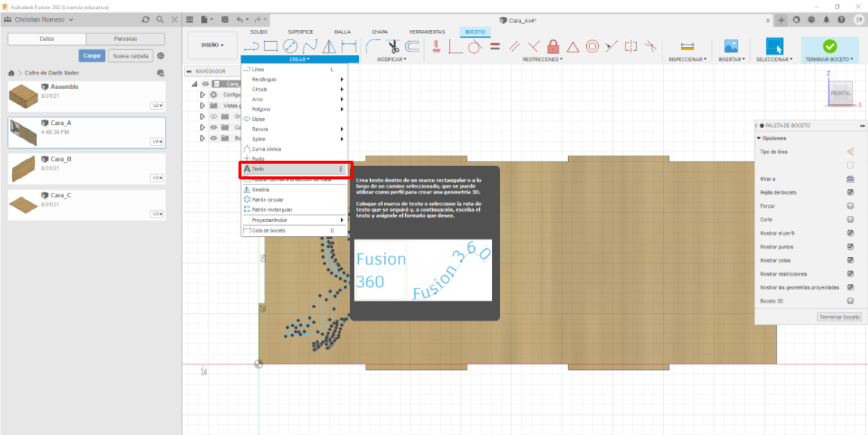Open the notifications bell
This screenshot has height=435, width=868.
point(826,19)
